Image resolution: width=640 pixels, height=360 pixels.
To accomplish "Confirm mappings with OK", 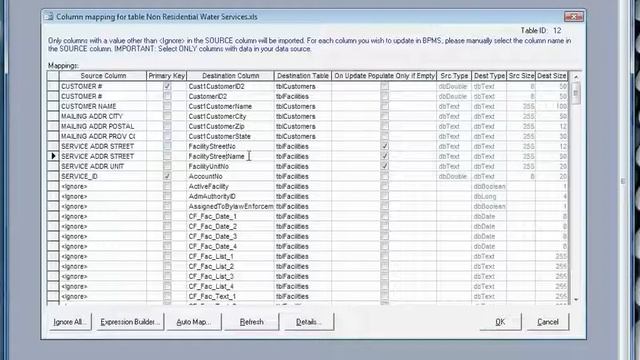I will pyautogui.click(x=500, y=322).
